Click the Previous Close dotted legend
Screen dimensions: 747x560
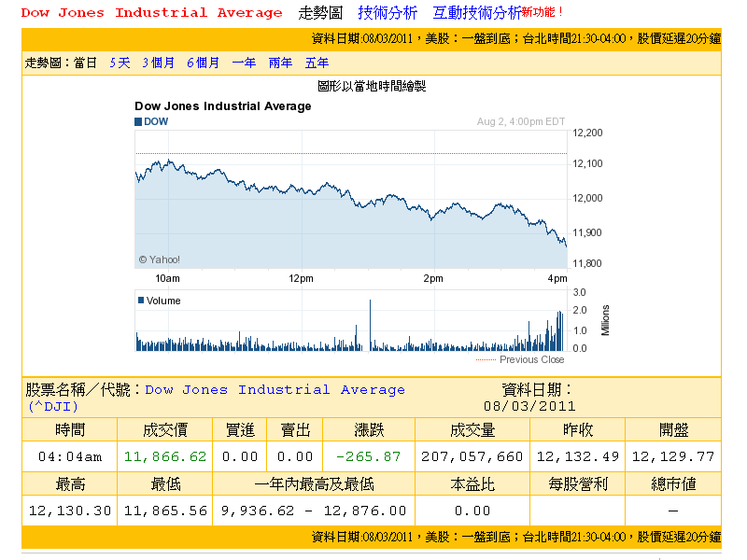(520, 359)
